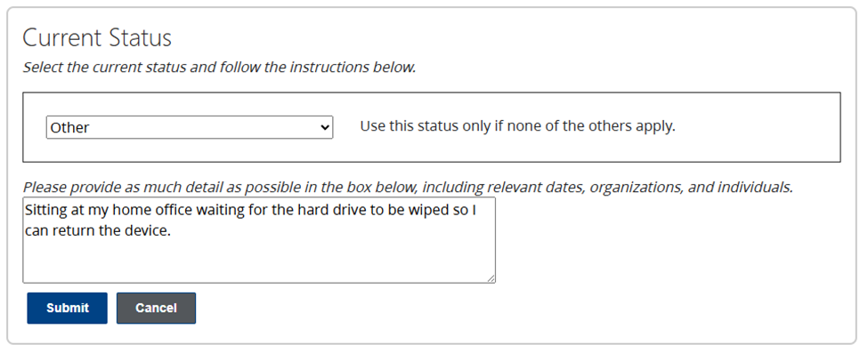Click empty space below the textarea text

pos(258,262)
